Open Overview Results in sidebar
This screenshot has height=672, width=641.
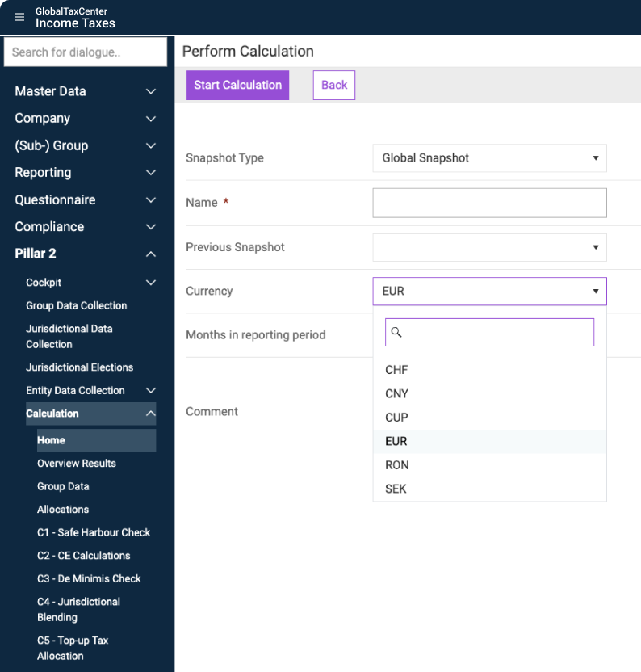click(77, 464)
